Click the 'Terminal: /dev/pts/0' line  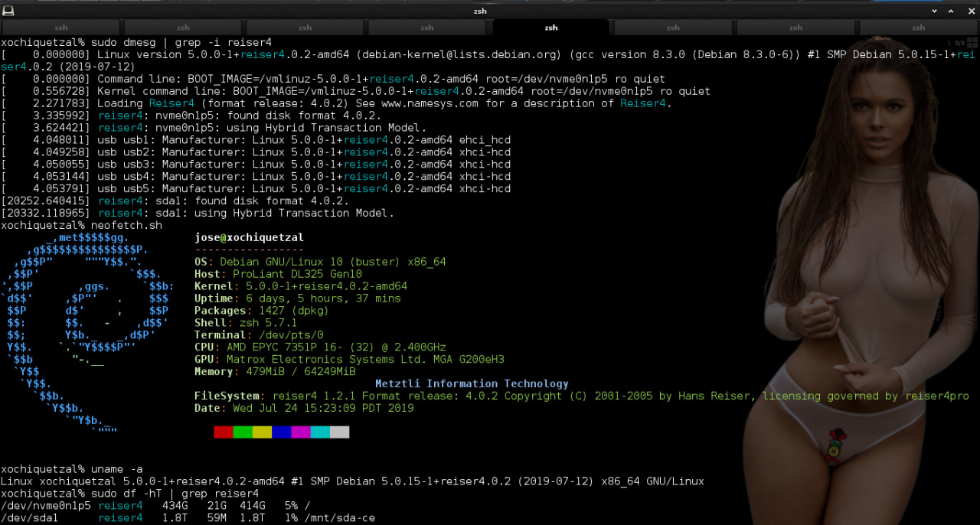(259, 335)
